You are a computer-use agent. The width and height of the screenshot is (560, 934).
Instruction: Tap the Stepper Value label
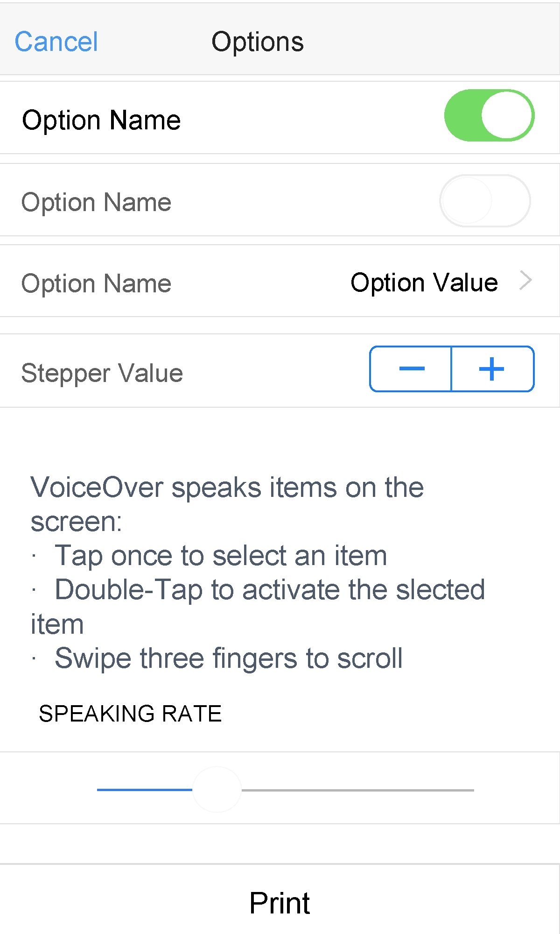point(102,373)
